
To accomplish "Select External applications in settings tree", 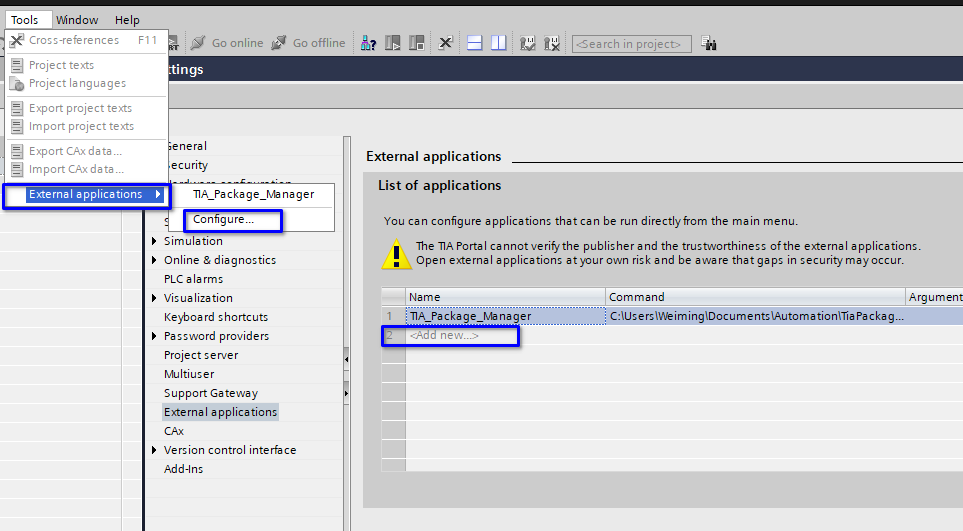I will (x=220, y=413).
